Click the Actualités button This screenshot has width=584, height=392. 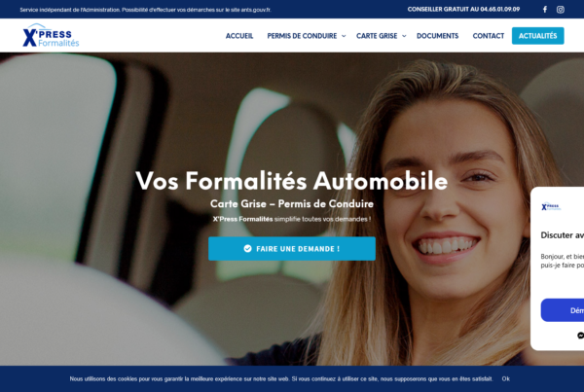coord(538,36)
